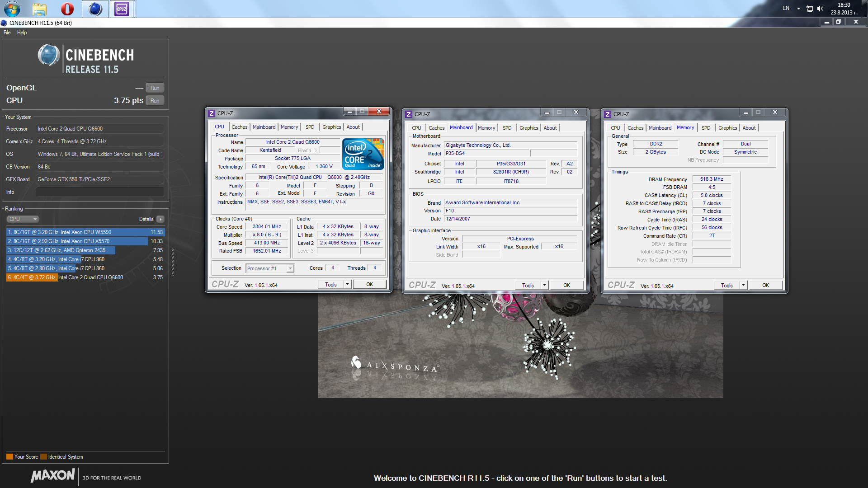Open Caches tab in Memory CPU-Z window

(636, 128)
